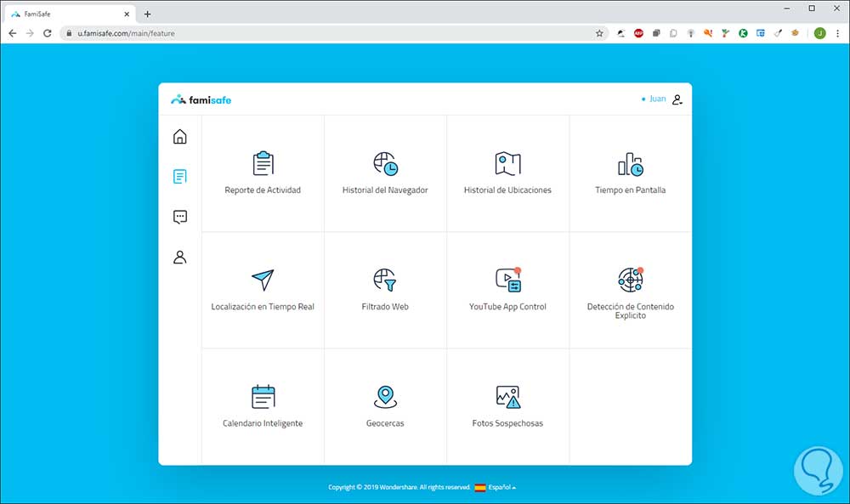Screen dimensions: 850x504
Task: Click the famisafe logo
Action: click(x=201, y=99)
